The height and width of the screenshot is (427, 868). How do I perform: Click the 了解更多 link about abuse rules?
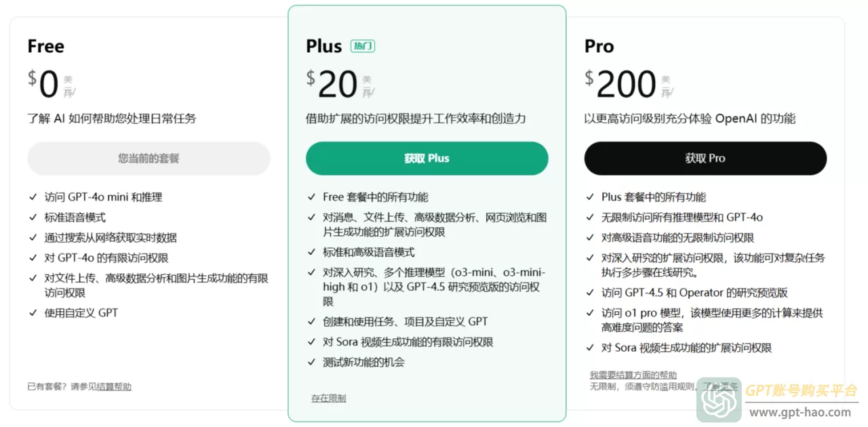pos(720,386)
